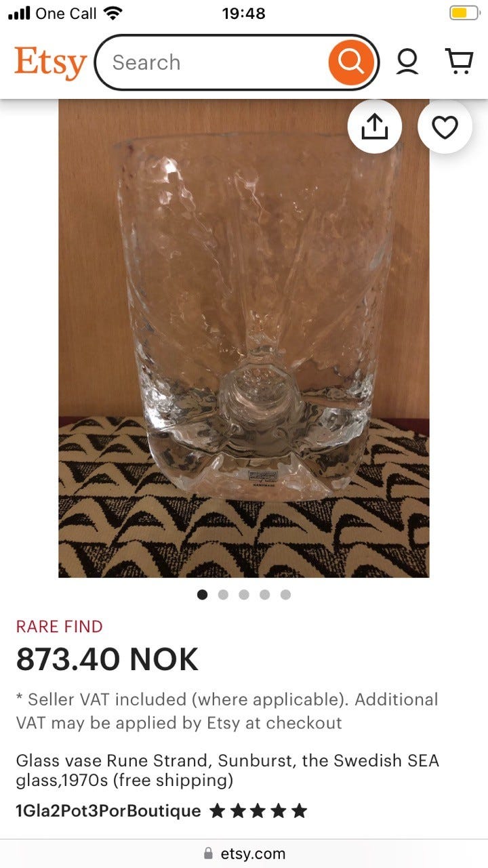
Task: Select the second image carousel dot
Action: click(x=223, y=594)
